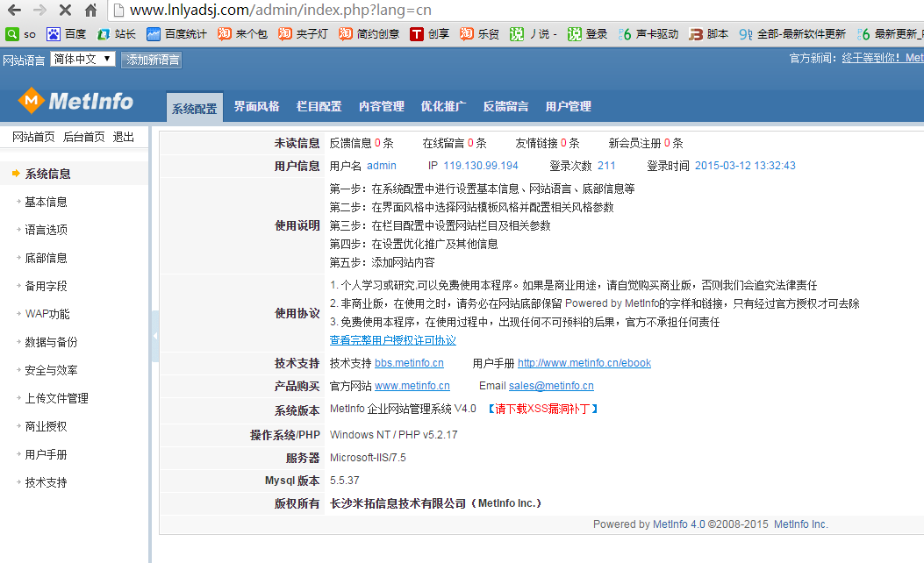The width and height of the screenshot is (924, 563).
Task: Switch to the 优化推广 tab
Action: coord(443,107)
